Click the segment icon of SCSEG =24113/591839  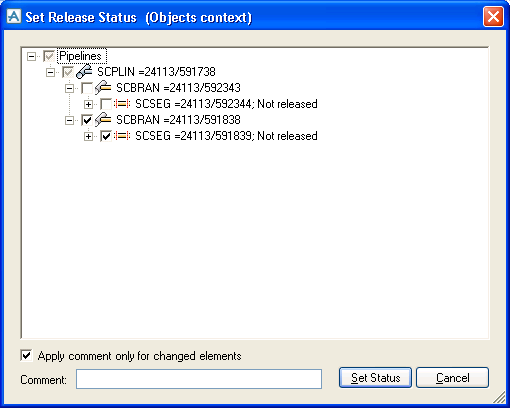pos(122,136)
